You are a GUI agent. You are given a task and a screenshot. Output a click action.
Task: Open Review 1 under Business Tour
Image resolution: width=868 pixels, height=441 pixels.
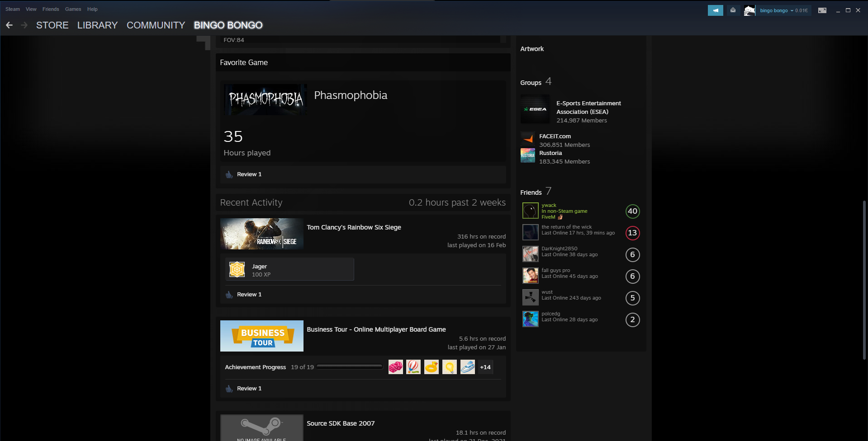pyautogui.click(x=249, y=389)
